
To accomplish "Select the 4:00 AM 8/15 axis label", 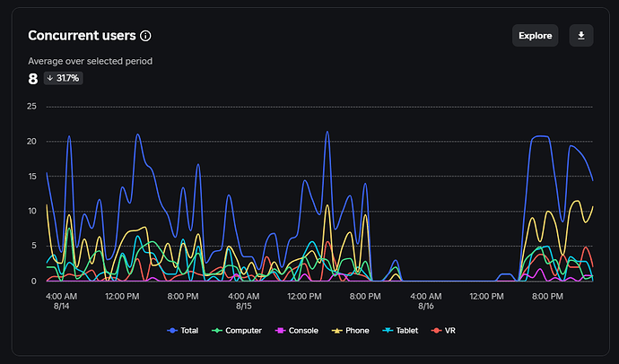I will (244, 300).
